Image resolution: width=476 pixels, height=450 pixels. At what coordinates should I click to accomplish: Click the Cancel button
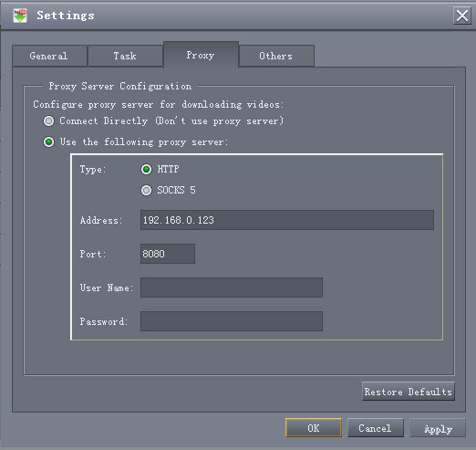tap(376, 428)
